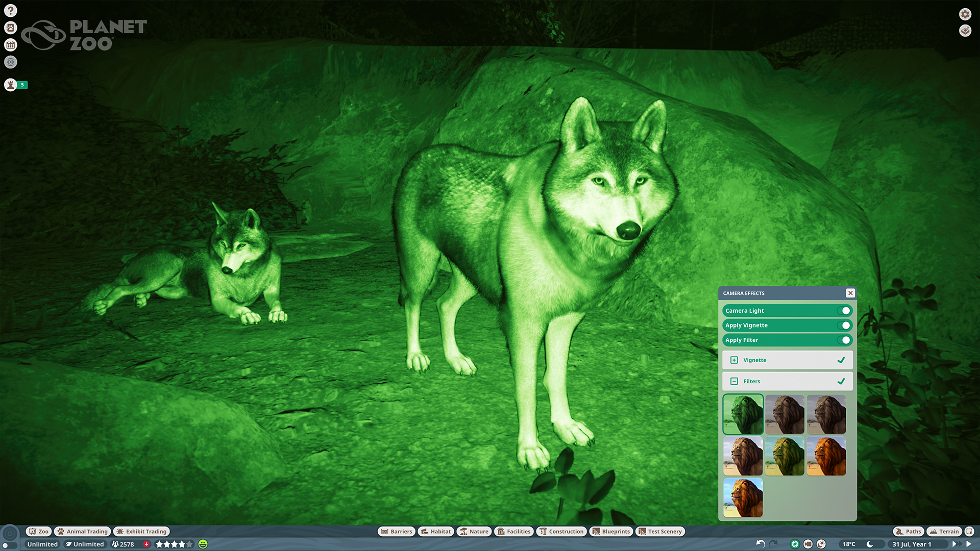980x551 pixels.
Task: Select first filter thumbnail in middle row
Action: pos(743,456)
